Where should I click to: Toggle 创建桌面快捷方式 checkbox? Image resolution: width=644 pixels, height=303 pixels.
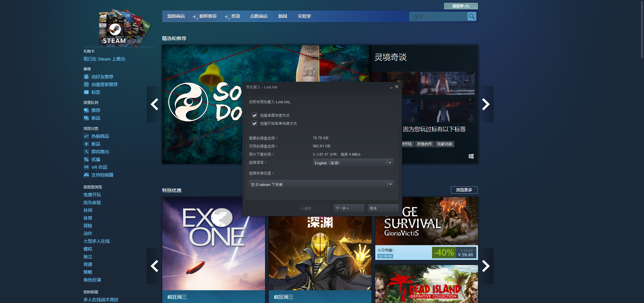pos(255,115)
